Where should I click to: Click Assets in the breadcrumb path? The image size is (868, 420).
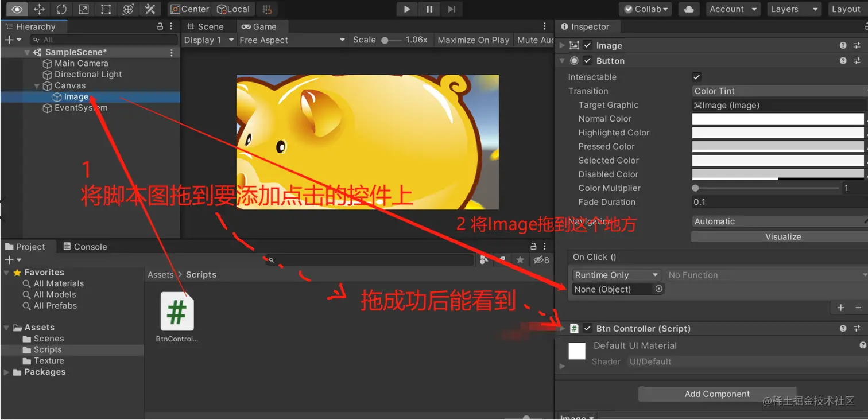pos(160,275)
